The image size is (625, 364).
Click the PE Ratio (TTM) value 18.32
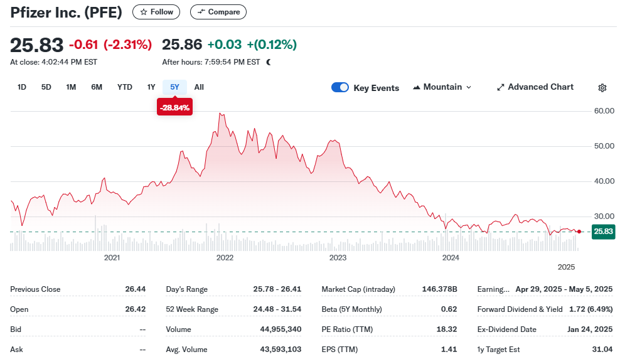click(x=446, y=329)
